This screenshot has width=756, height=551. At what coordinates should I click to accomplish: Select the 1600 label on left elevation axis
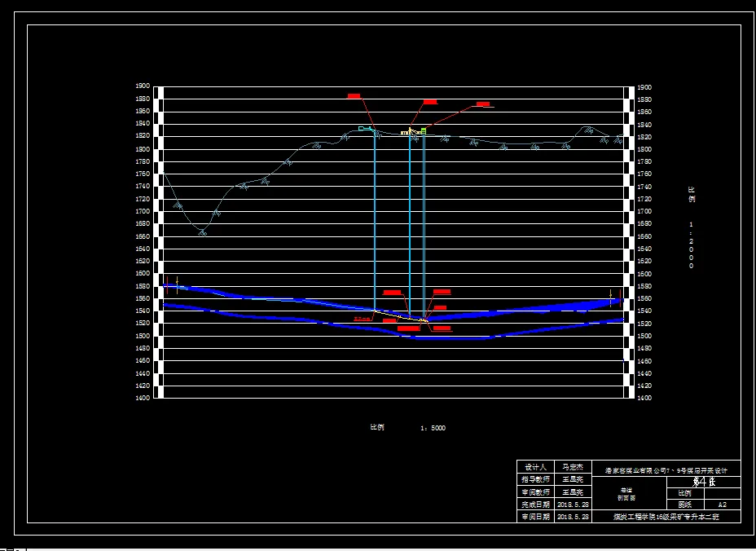(143, 273)
